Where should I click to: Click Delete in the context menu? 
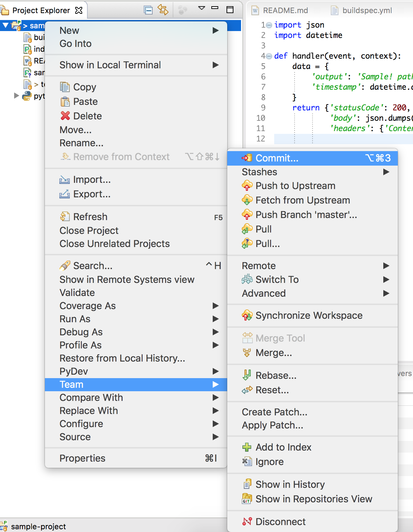pyautogui.click(x=87, y=116)
